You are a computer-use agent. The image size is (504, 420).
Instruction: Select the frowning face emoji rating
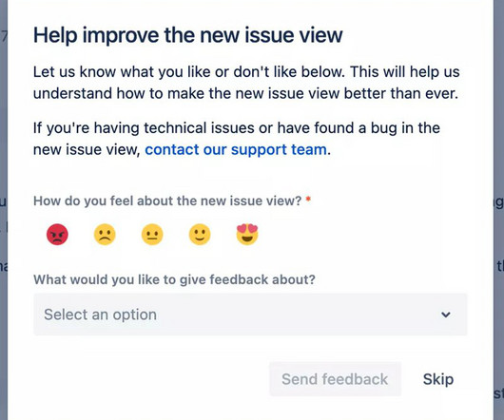click(105, 235)
